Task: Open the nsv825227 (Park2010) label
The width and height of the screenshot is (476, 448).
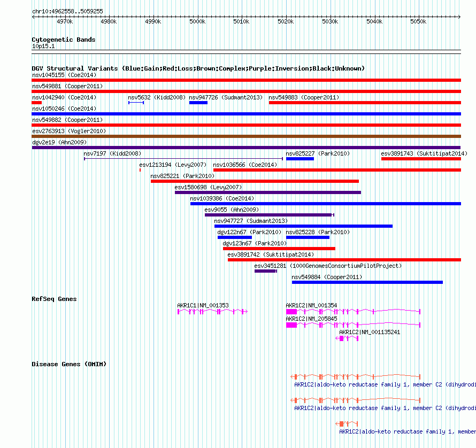Action: tap(318, 153)
